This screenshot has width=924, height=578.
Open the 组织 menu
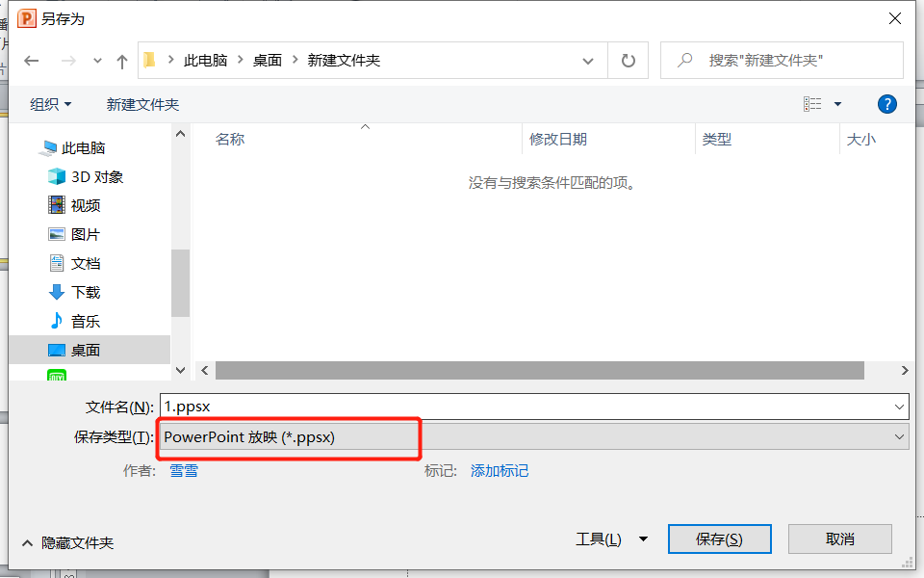50,104
